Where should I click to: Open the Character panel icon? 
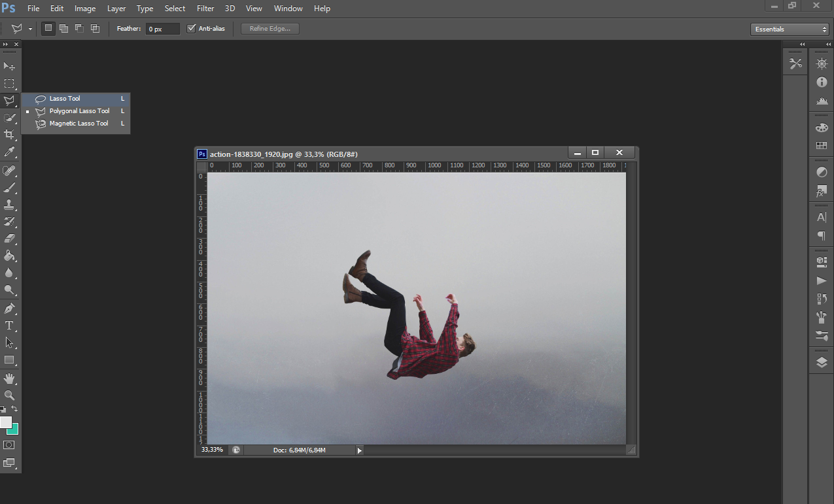pos(822,217)
